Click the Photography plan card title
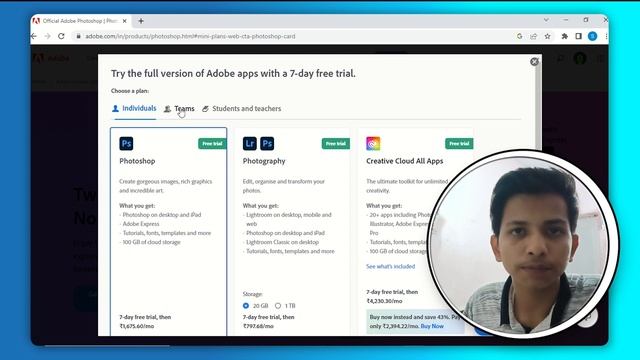 tap(264, 161)
